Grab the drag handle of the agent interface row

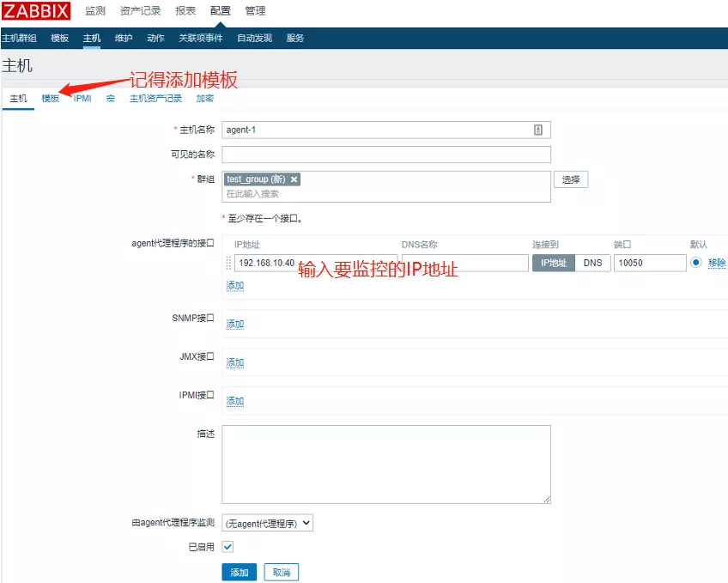(x=228, y=263)
